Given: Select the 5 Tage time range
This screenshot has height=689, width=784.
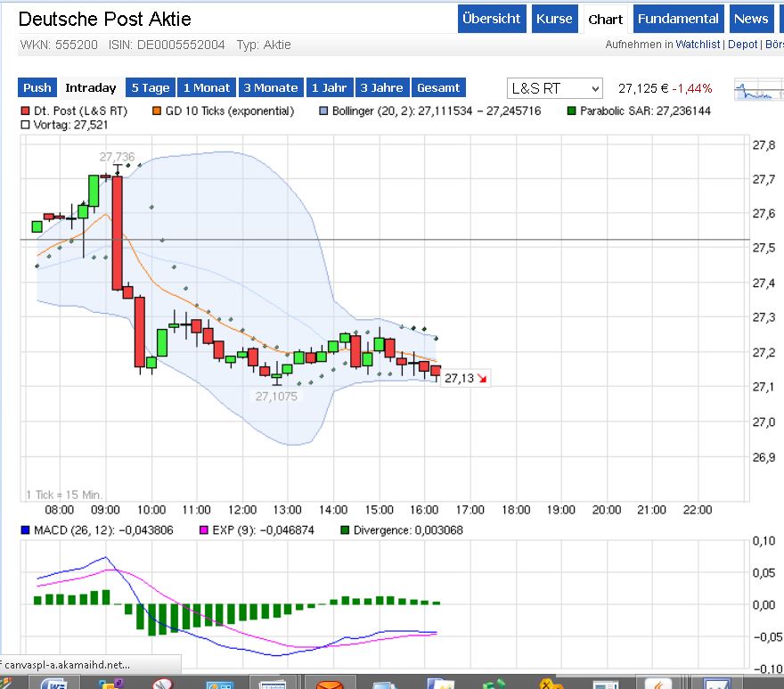Looking at the screenshot, I should tap(150, 87).
